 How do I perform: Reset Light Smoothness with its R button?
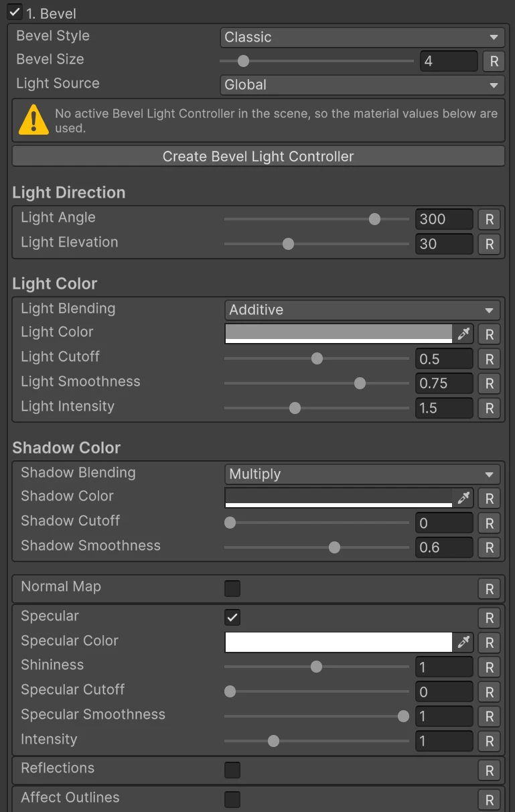[x=490, y=384]
